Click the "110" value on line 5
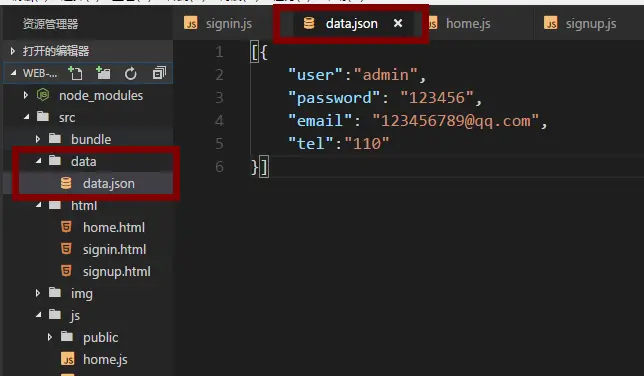644x376 pixels. coord(367,144)
